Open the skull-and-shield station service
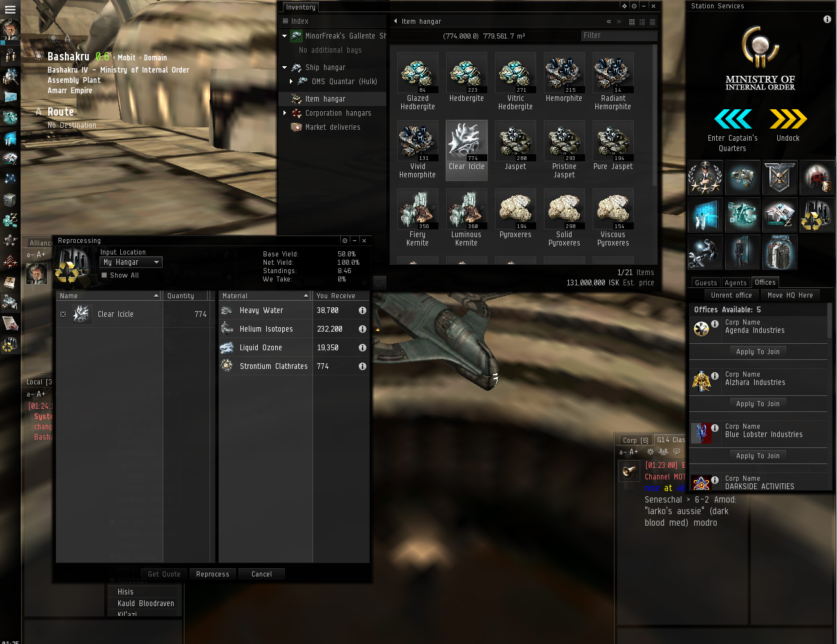Screen dimensions: 837x644 (x=780, y=178)
